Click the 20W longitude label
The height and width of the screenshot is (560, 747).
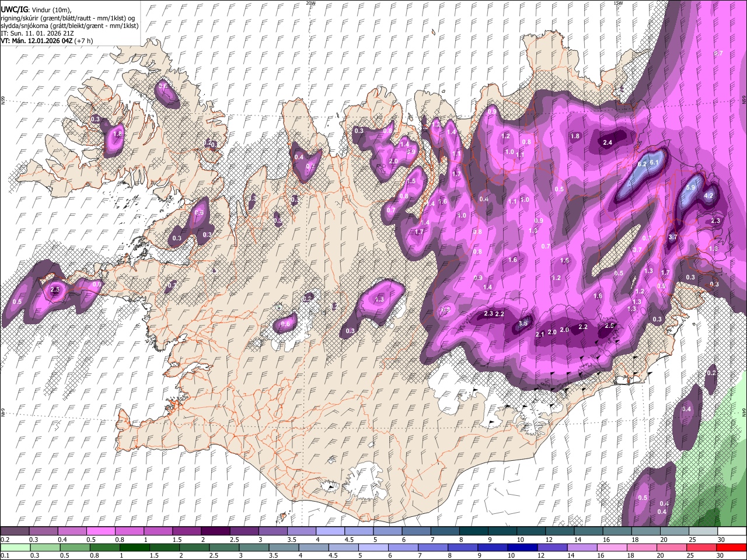pyautogui.click(x=311, y=3)
